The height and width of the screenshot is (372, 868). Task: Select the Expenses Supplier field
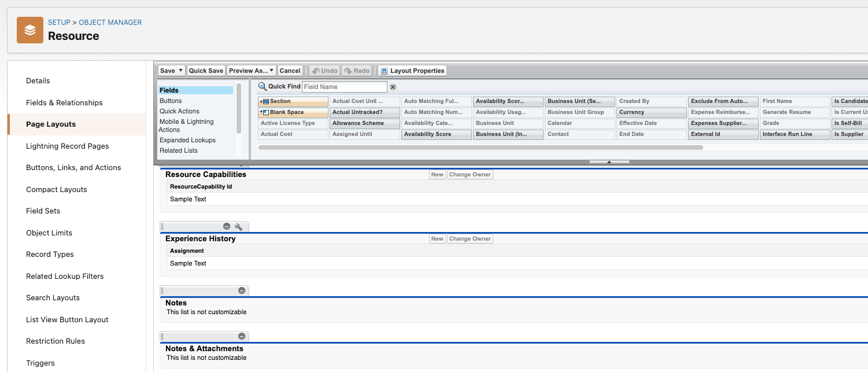click(x=723, y=123)
